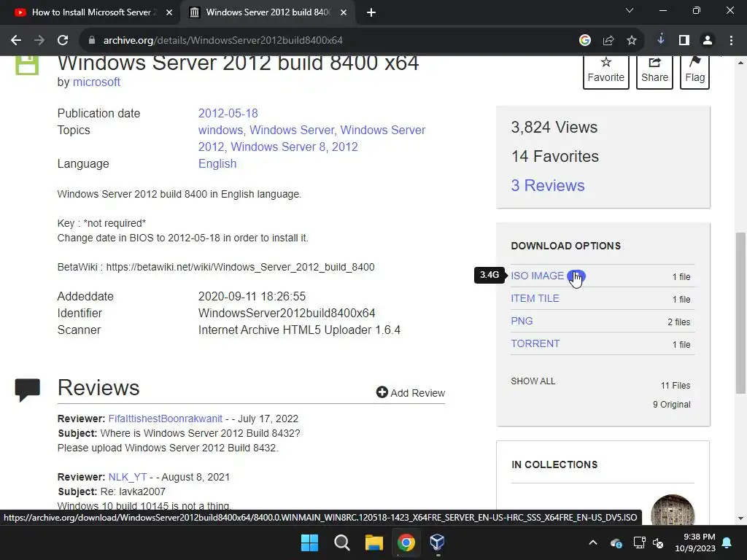The height and width of the screenshot is (560, 747).
Task: Open taskbar search
Action: (x=342, y=542)
